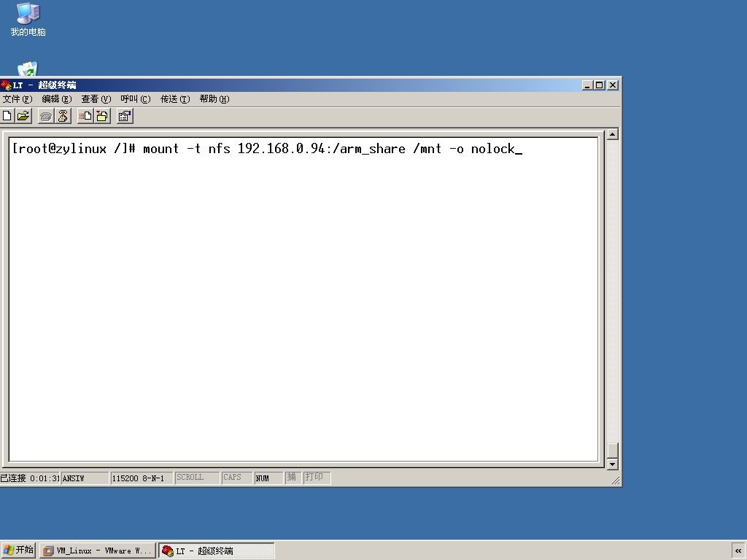Open the 文件(F) menu

tap(18, 99)
